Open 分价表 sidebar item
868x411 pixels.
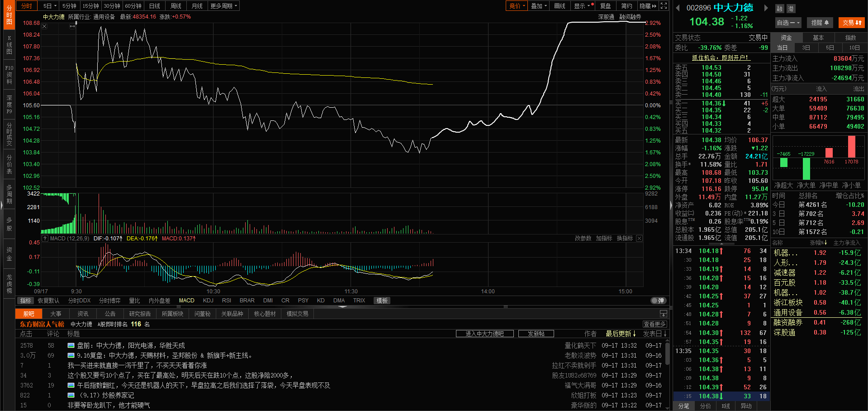(9, 164)
